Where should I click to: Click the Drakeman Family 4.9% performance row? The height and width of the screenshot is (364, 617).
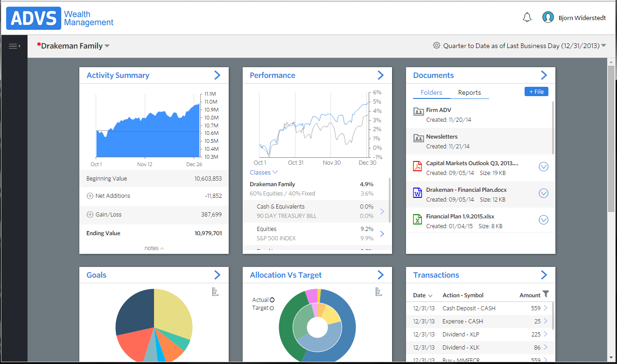(312, 184)
